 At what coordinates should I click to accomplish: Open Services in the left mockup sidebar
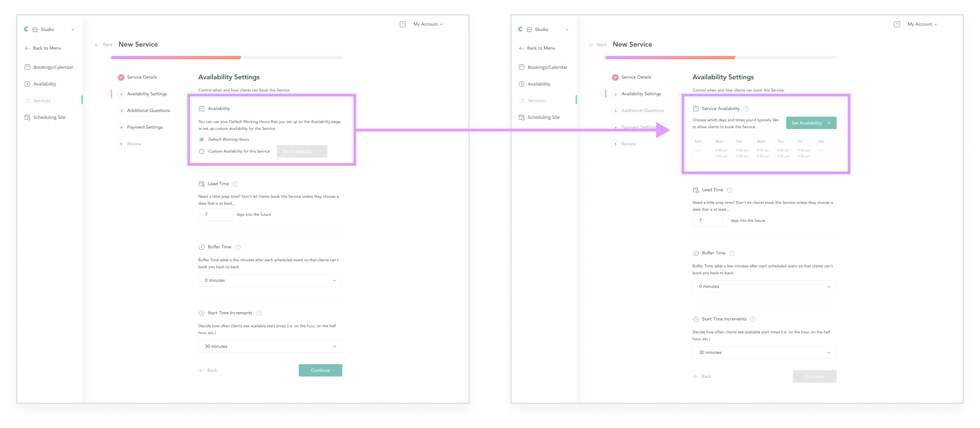point(42,101)
